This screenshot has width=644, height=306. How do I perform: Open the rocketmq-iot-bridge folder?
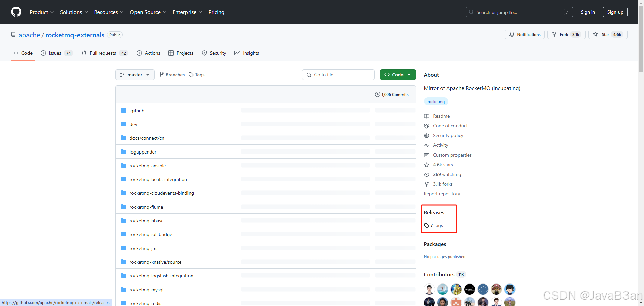click(x=151, y=234)
